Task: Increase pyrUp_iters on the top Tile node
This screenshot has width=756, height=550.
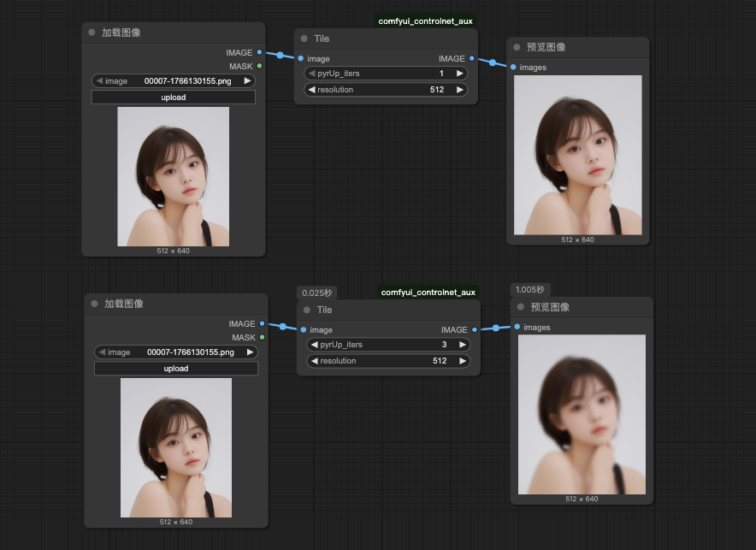Action: pyautogui.click(x=459, y=74)
